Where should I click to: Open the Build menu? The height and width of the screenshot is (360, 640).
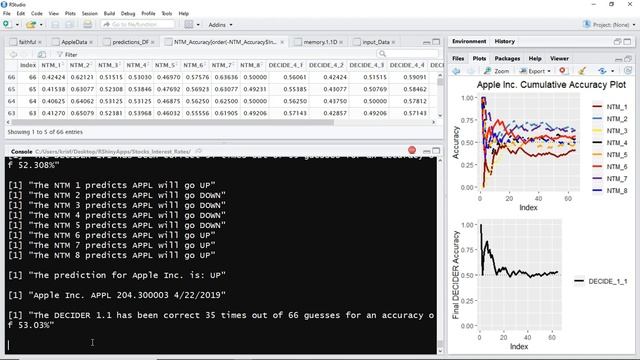pyautogui.click(x=109, y=13)
